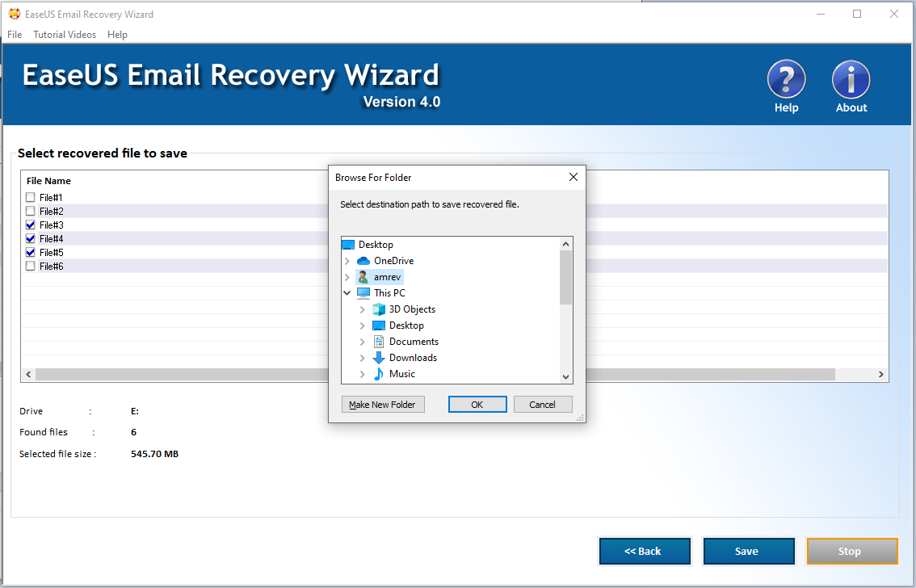Collapse the This PC tree node

point(347,293)
